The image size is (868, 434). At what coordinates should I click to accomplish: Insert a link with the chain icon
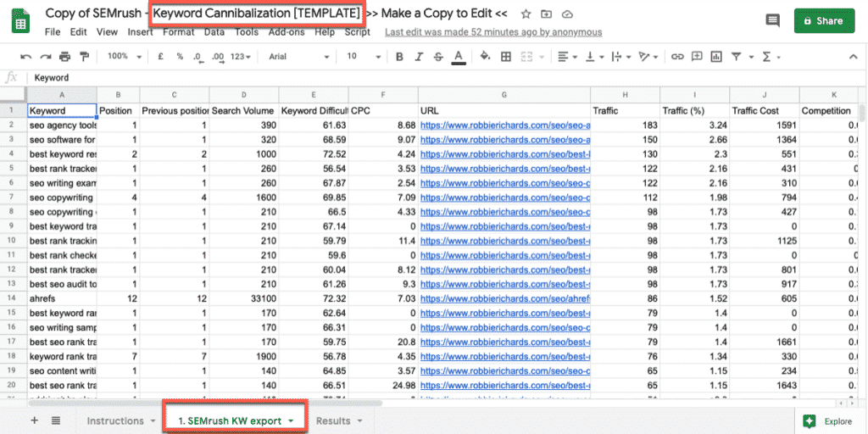pos(677,57)
